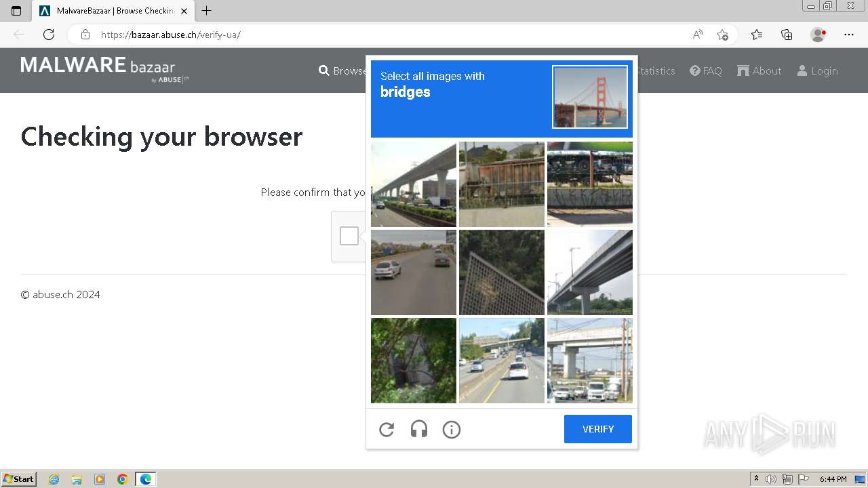Launch Internet Explorer from taskbar
Image resolution: width=868 pixels, height=488 pixels.
(54, 479)
